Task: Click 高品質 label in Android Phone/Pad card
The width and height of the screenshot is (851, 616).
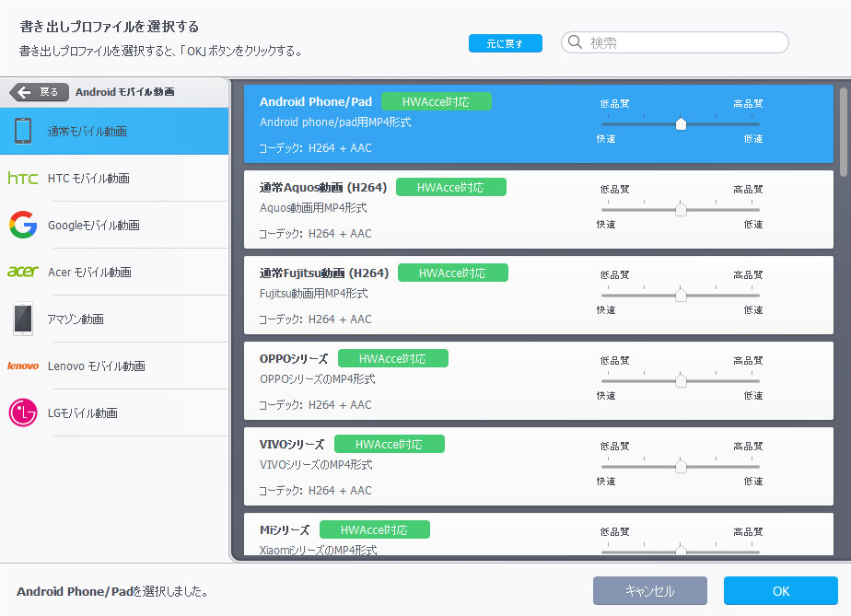Action: click(x=748, y=104)
